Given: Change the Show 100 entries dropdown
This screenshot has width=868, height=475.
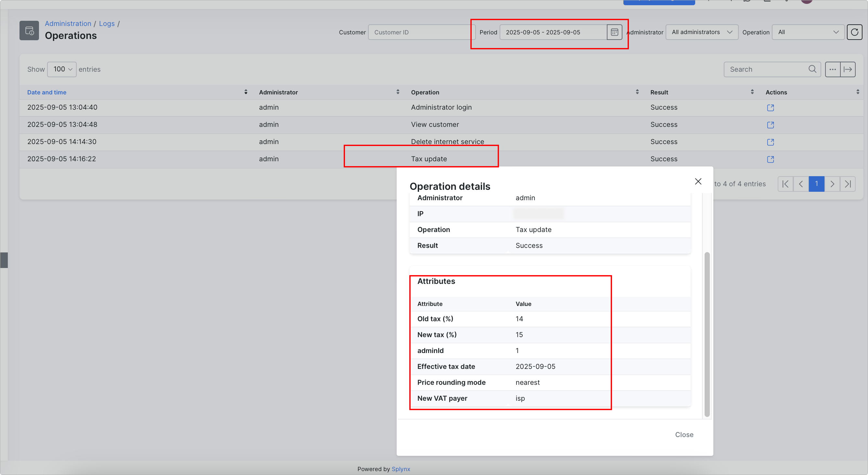Looking at the screenshot, I should [x=62, y=69].
